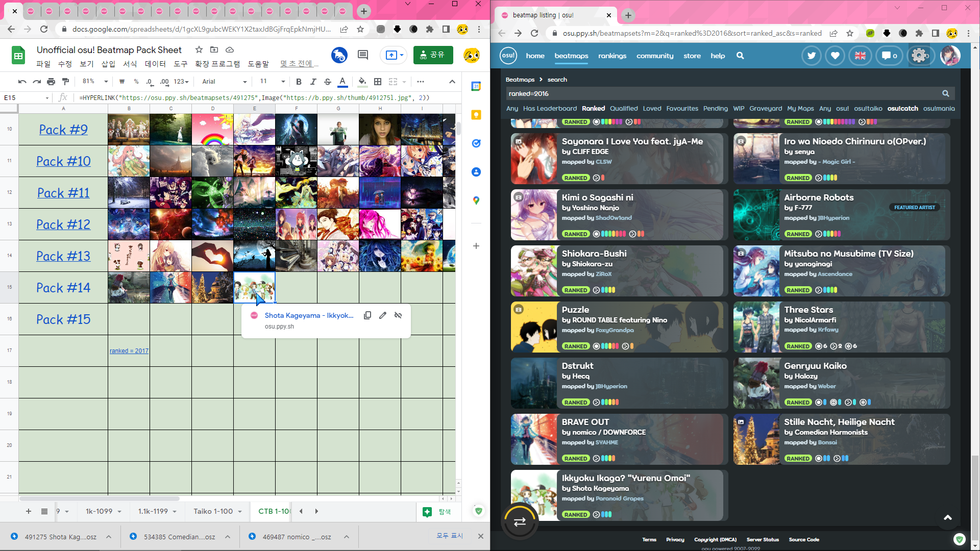Screen dimensions: 980x551
Task: Open the 파일 menu
Action: pos(43,64)
